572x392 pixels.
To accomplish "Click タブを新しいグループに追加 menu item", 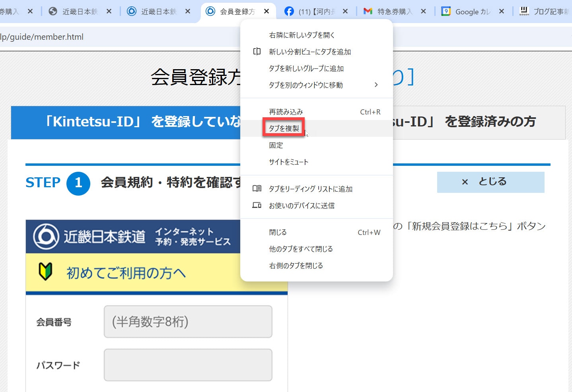I will pyautogui.click(x=306, y=69).
